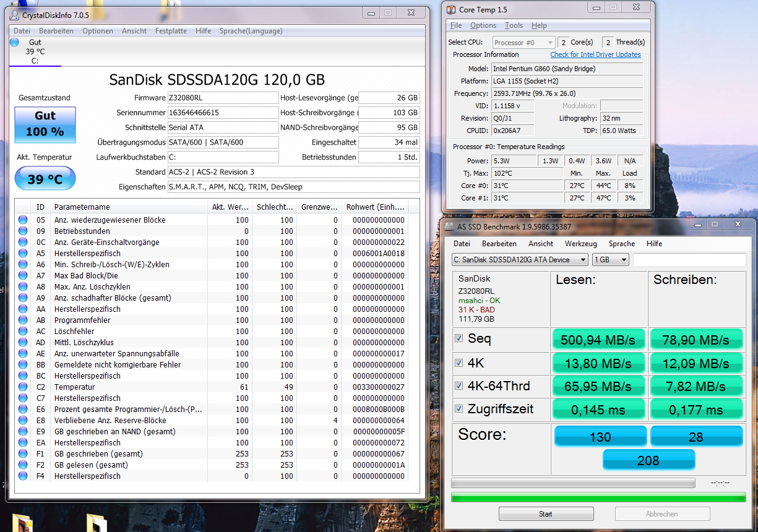The image size is (758, 532).
Task: Click status orb of row C2 Temperatur
Action: point(23,387)
